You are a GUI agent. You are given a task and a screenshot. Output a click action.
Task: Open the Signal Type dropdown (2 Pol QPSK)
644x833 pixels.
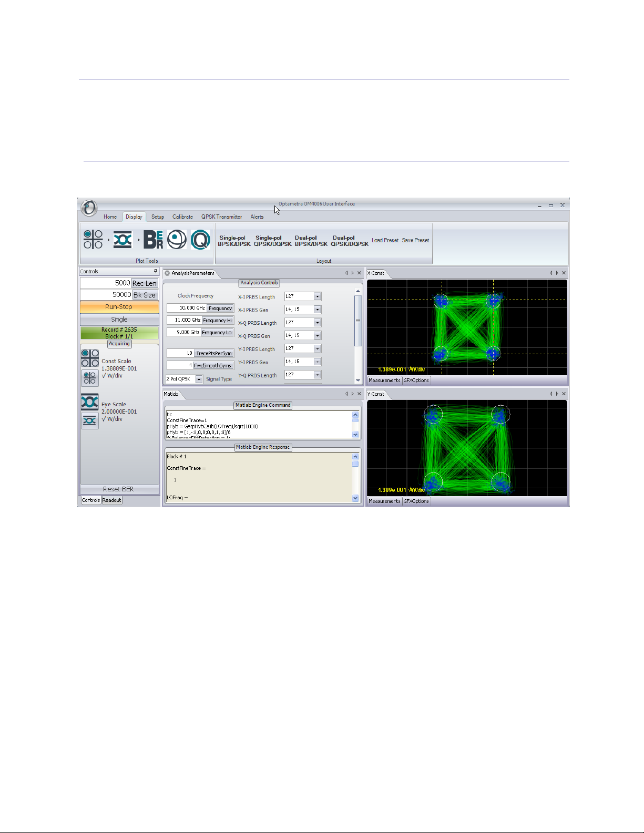coord(199,379)
